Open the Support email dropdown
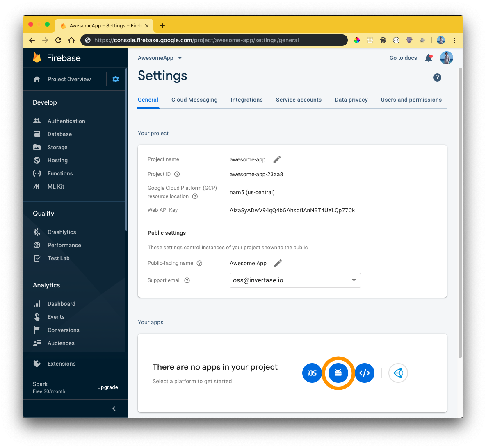 coord(295,280)
